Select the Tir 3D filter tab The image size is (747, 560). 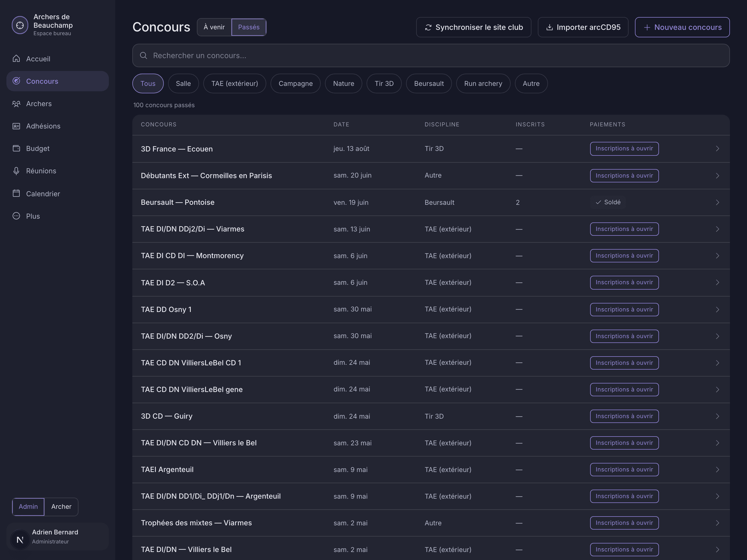(x=384, y=83)
